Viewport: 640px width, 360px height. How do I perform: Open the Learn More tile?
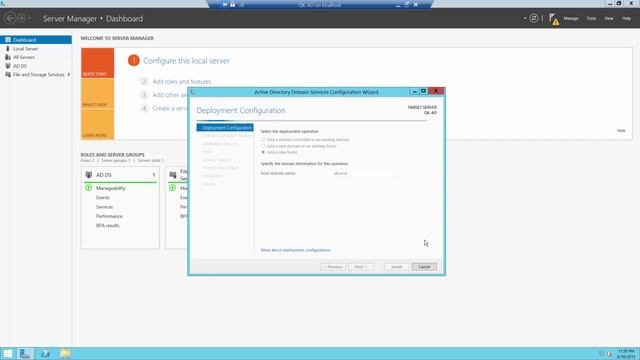(x=98, y=124)
